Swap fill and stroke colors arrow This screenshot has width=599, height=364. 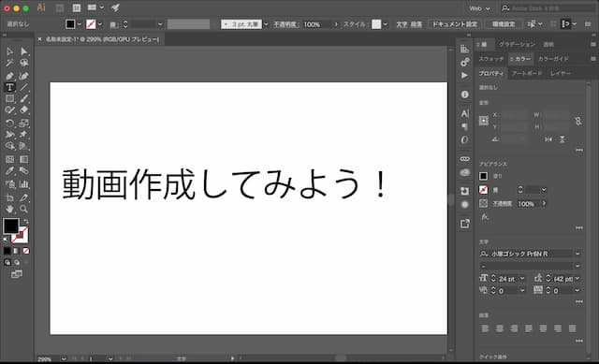25,221
